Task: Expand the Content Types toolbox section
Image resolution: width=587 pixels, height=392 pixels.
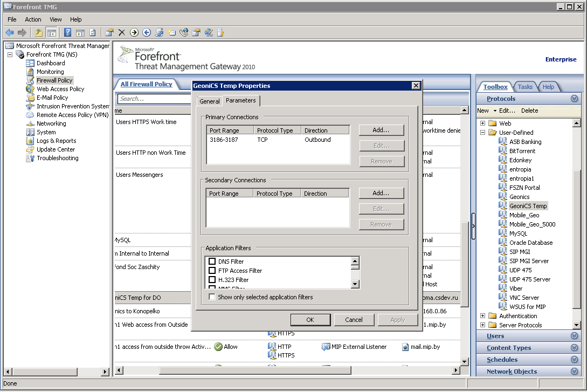Action: click(574, 348)
